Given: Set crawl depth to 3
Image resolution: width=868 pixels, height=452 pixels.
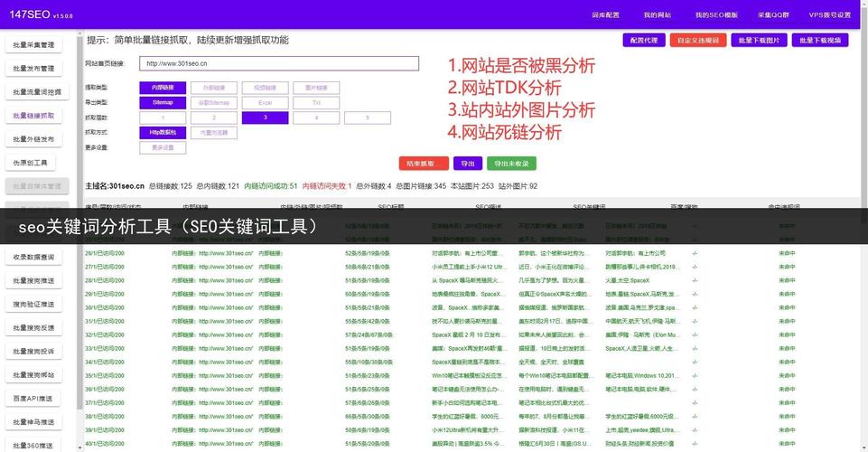Looking at the screenshot, I should point(266,118).
